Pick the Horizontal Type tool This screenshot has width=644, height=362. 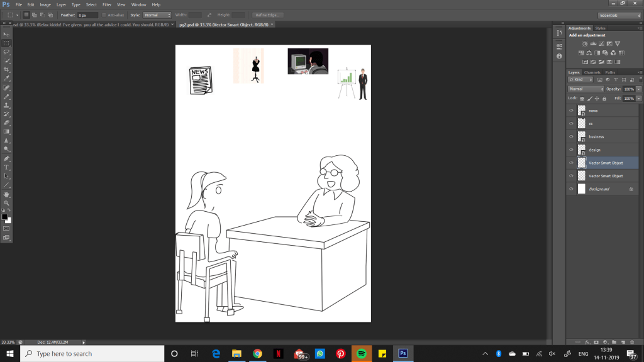[x=7, y=167]
